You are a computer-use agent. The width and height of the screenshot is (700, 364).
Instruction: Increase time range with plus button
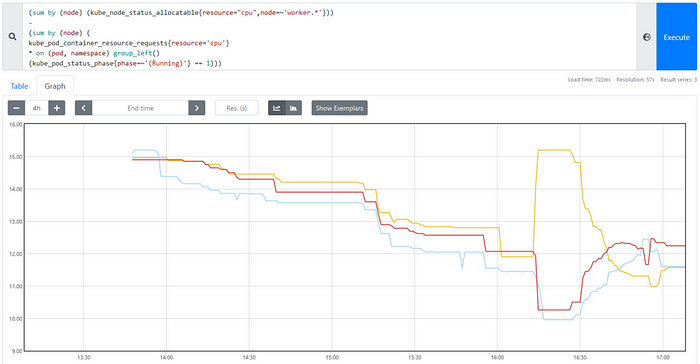[x=57, y=108]
